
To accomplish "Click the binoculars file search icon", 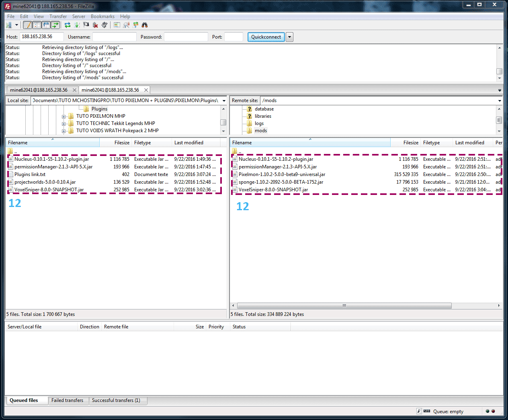I will [145, 25].
